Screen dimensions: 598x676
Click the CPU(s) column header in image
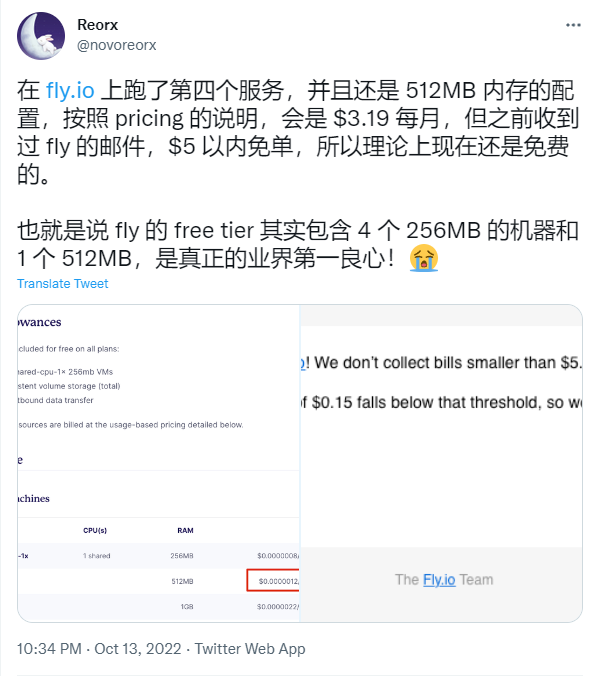pos(95,530)
